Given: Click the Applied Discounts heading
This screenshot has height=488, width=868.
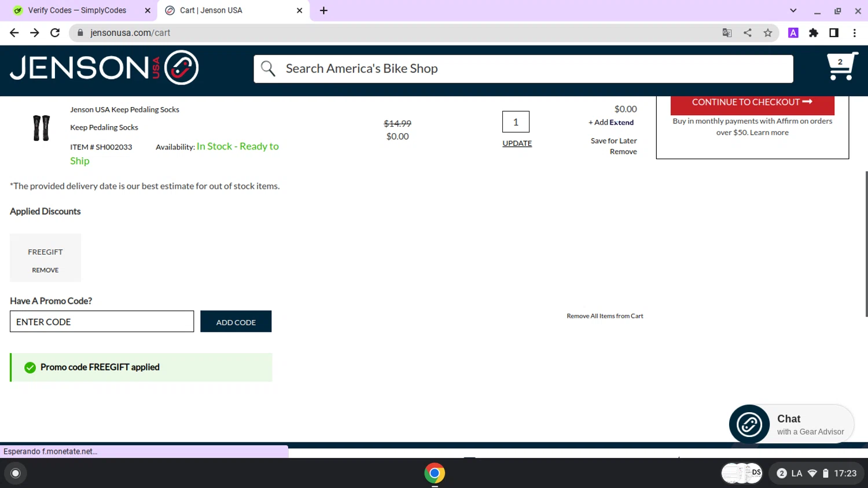Looking at the screenshot, I should coord(45,211).
